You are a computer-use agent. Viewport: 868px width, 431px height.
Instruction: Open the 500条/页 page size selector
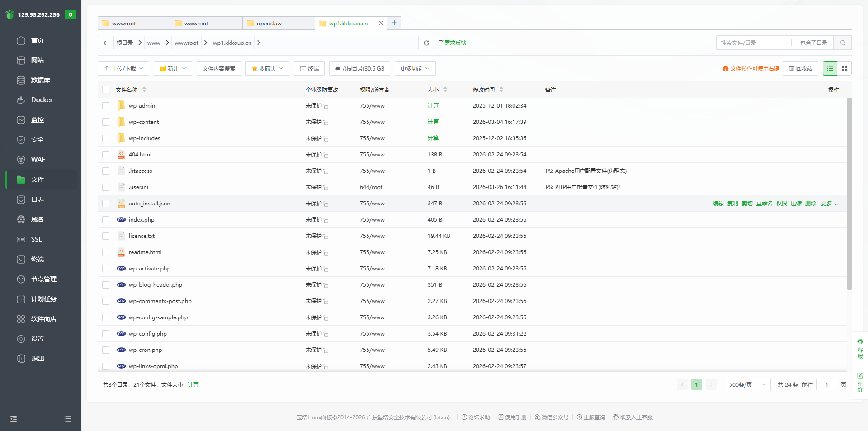747,385
